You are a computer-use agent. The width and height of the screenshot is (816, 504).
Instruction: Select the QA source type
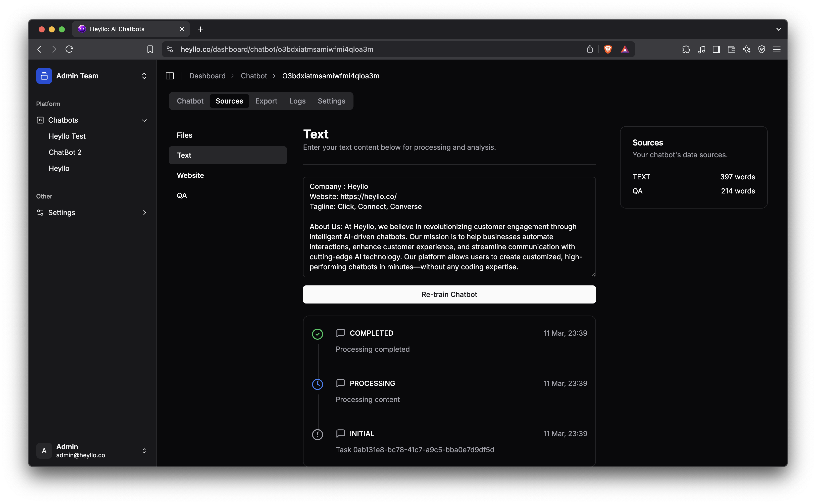point(228,195)
